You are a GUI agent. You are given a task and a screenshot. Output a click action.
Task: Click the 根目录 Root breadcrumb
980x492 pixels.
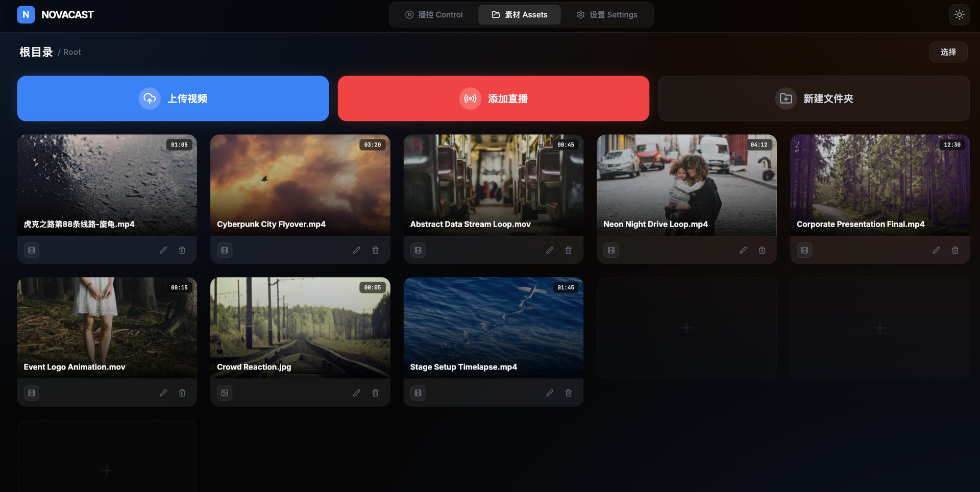(50, 52)
